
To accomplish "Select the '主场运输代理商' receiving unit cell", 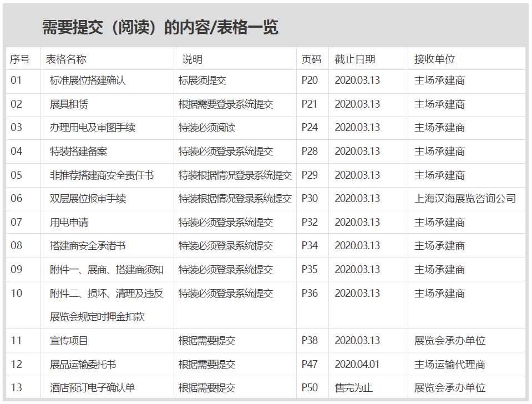I will coord(449,365).
